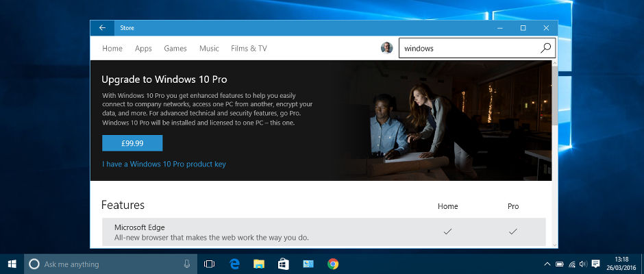Select the 'Microsoft Edge' feature row title
Image resolution: width=644 pixels, height=274 pixels.
click(140, 227)
